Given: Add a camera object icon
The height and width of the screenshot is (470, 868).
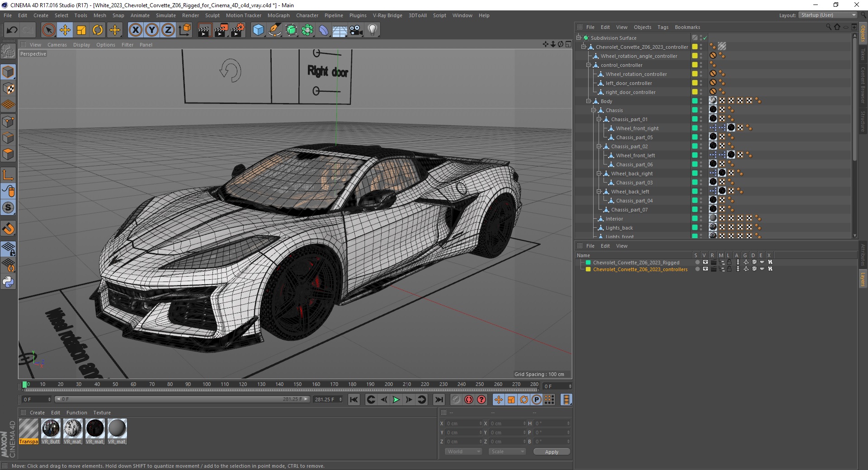Looking at the screenshot, I should [356, 30].
